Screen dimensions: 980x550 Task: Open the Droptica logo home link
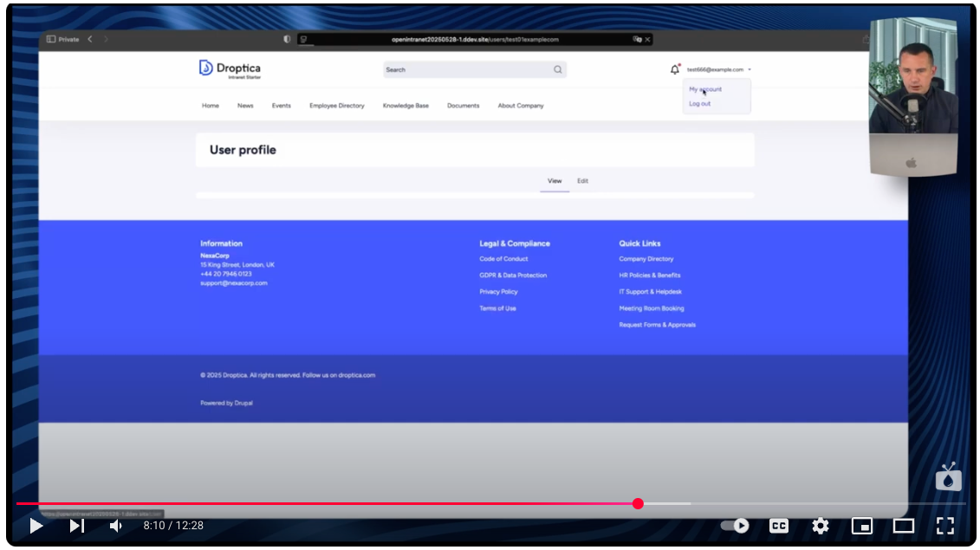[230, 69]
